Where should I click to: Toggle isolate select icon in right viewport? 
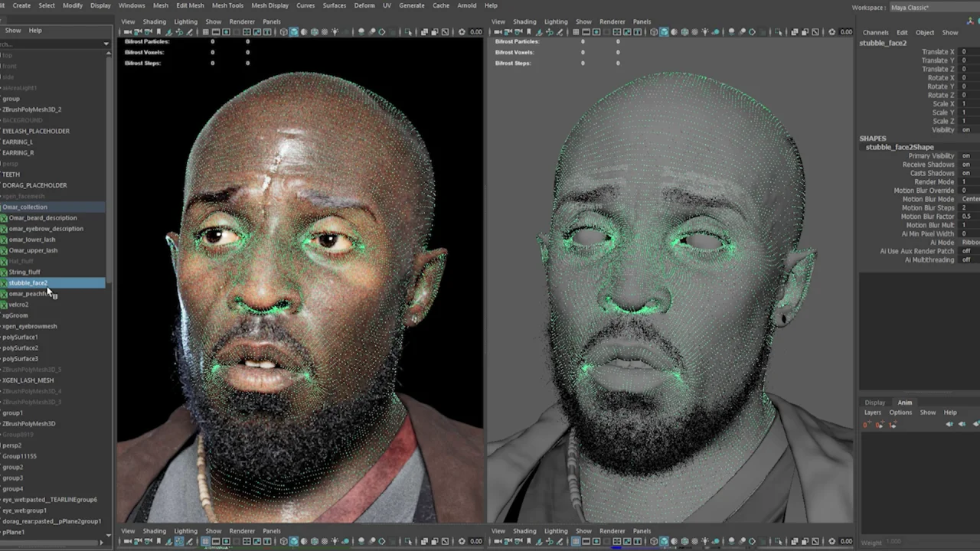pyautogui.click(x=779, y=31)
